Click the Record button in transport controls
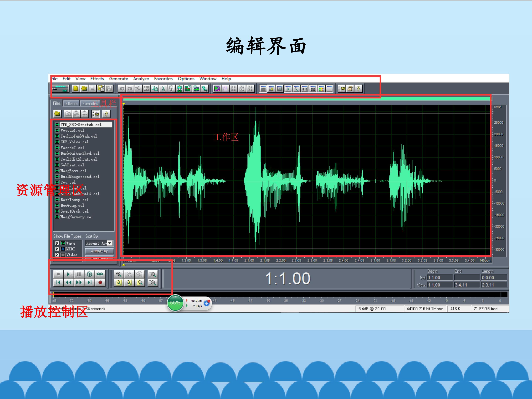532x399 pixels. 100,282
